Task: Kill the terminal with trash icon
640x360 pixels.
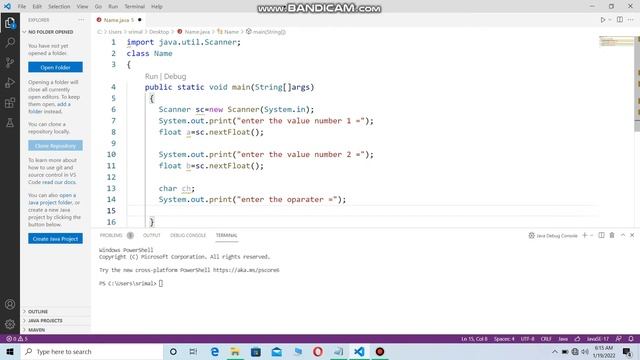Action: click(612, 235)
